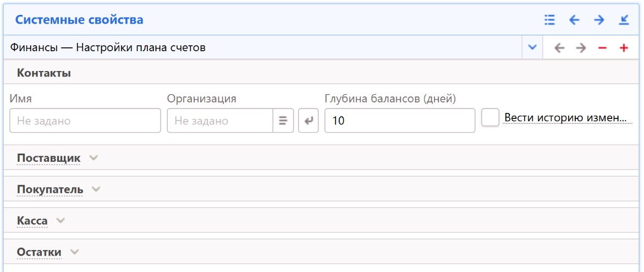Open the Организация list picker icon

pyautogui.click(x=283, y=121)
